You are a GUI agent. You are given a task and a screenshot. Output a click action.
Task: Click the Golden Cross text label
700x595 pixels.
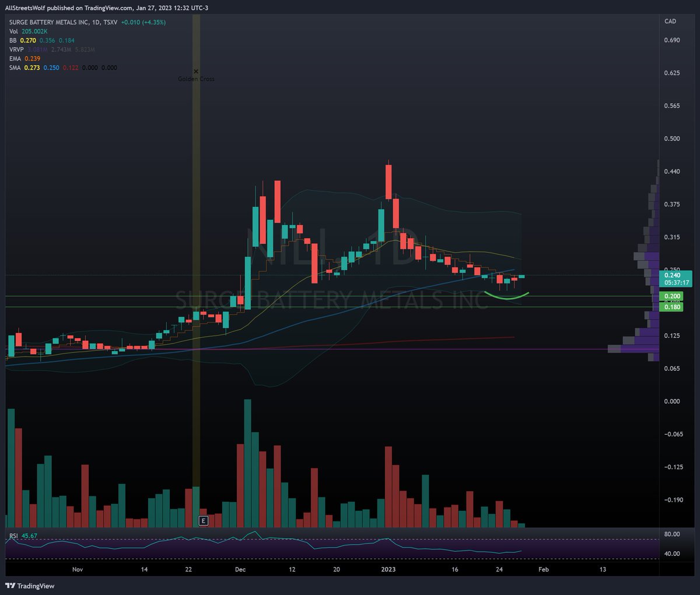tap(196, 79)
